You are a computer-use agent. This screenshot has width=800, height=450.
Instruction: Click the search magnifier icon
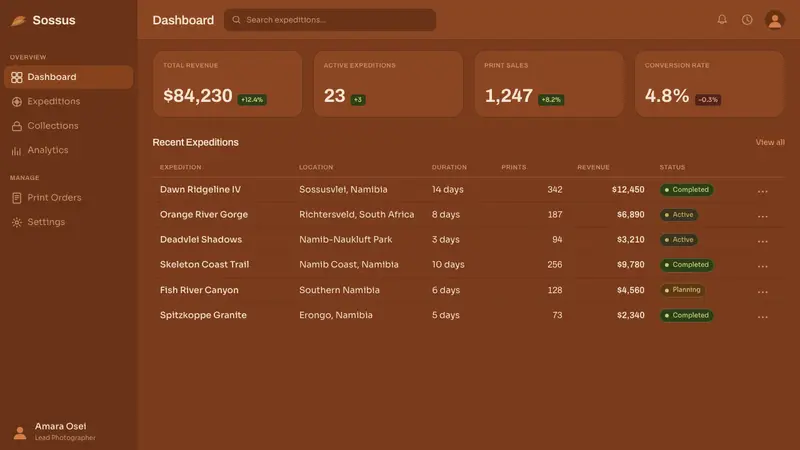click(236, 20)
